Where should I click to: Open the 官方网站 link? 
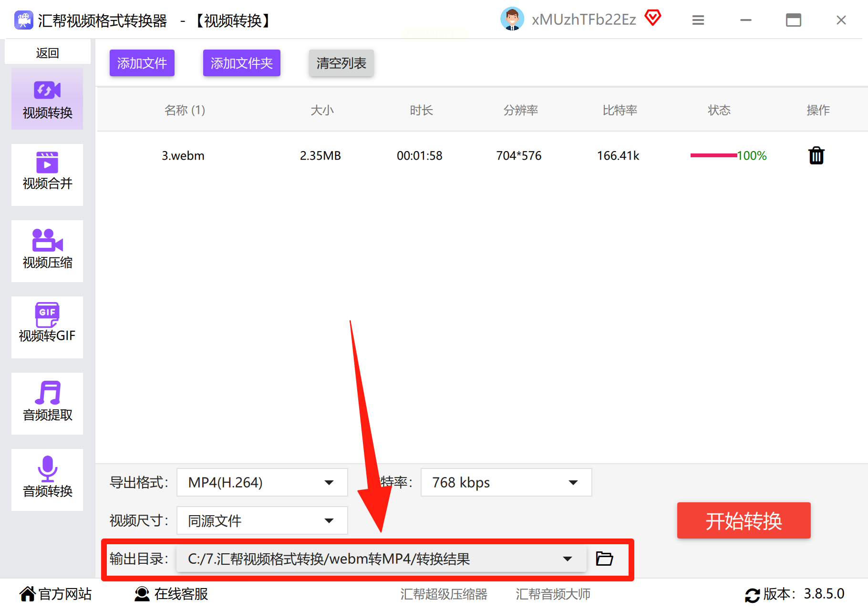pyautogui.click(x=56, y=594)
